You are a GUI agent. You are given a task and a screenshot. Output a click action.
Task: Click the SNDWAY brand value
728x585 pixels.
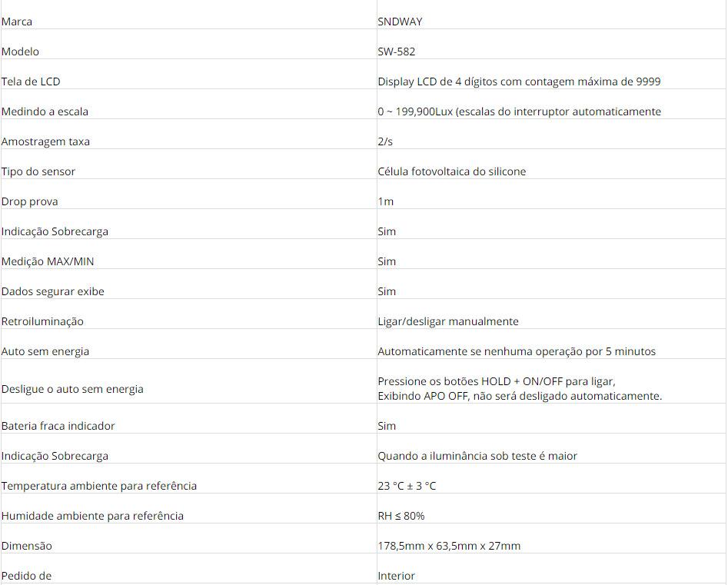click(x=400, y=22)
